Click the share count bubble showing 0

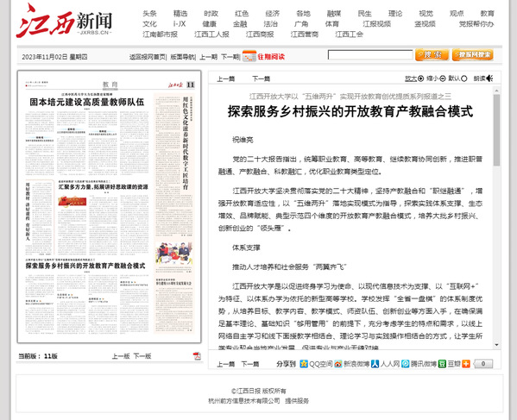pos(483,364)
